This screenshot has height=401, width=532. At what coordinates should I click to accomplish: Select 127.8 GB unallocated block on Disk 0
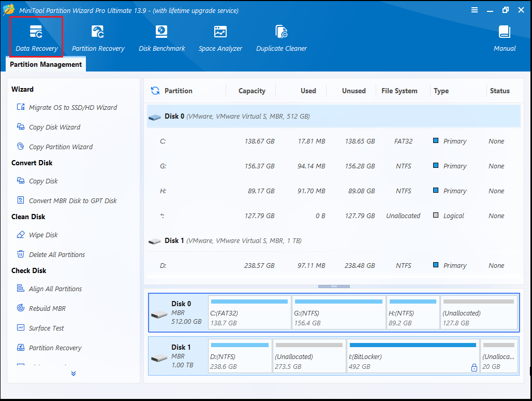[478, 312]
